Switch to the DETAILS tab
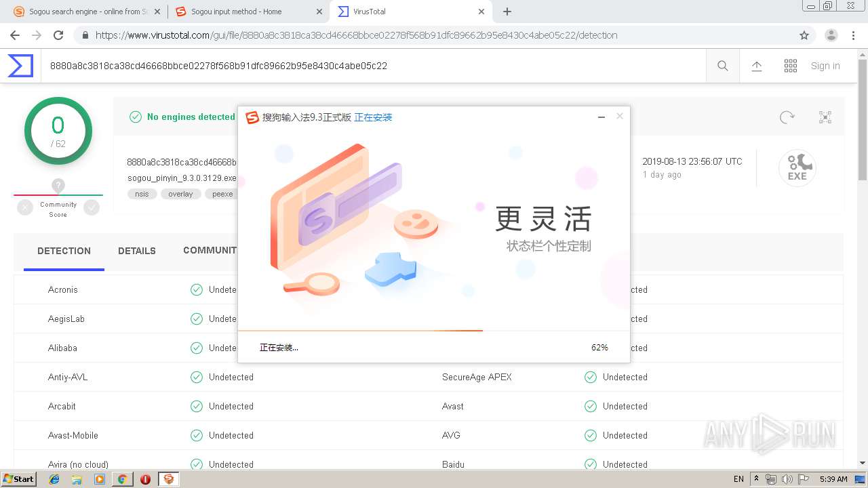The width and height of the screenshot is (868, 488). pyautogui.click(x=137, y=251)
